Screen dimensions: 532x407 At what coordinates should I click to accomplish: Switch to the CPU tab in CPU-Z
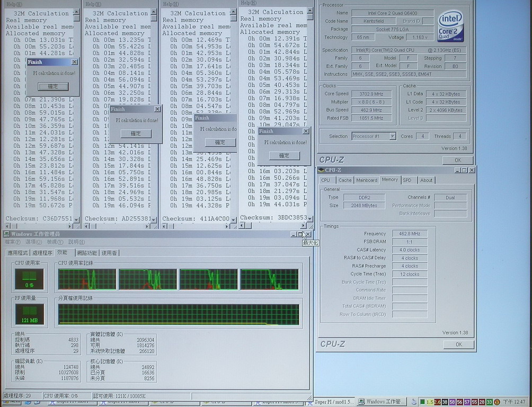click(326, 180)
